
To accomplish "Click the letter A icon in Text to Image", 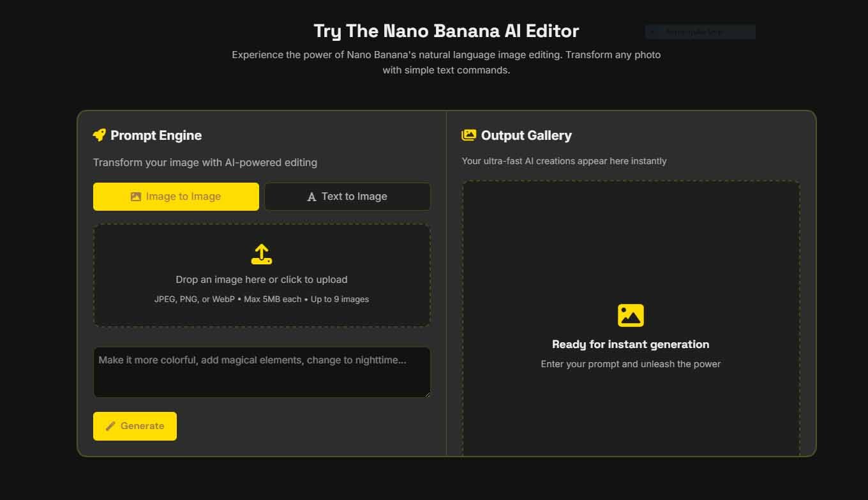I will point(311,197).
